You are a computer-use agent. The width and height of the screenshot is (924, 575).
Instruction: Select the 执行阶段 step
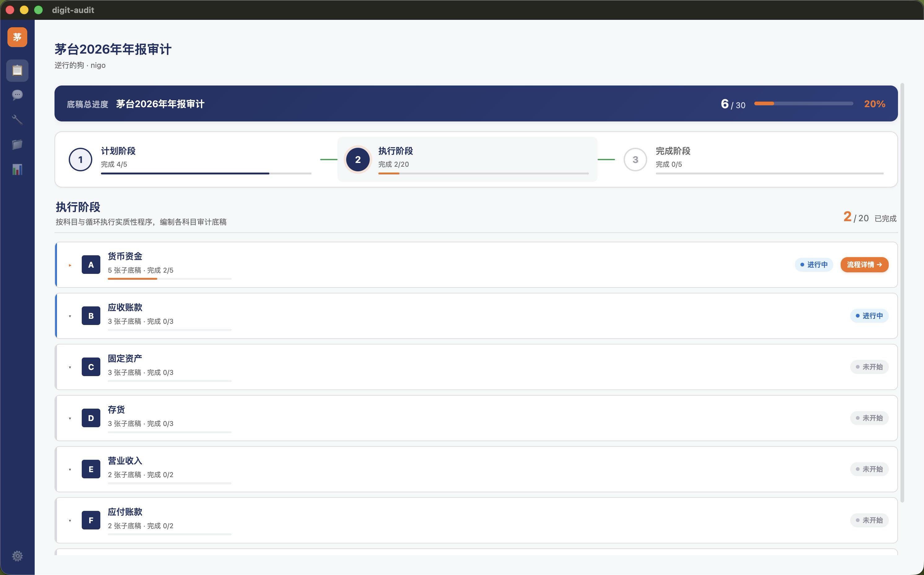click(x=468, y=159)
